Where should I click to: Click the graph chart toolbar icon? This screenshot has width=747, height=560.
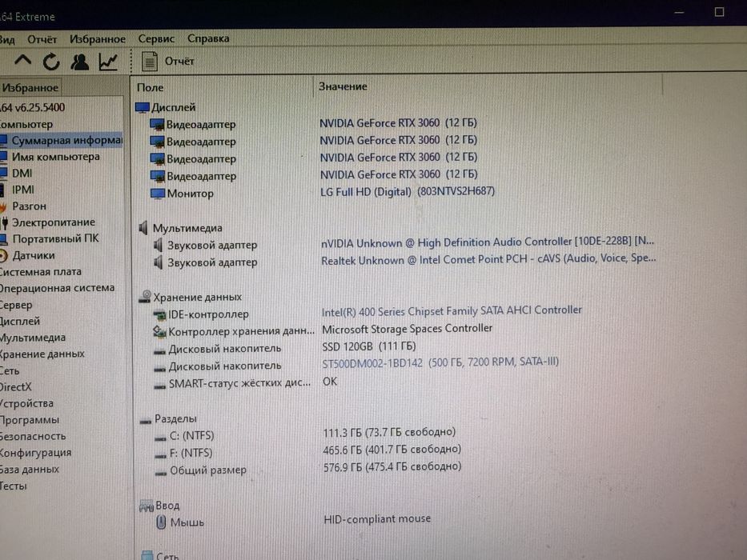[x=108, y=62]
